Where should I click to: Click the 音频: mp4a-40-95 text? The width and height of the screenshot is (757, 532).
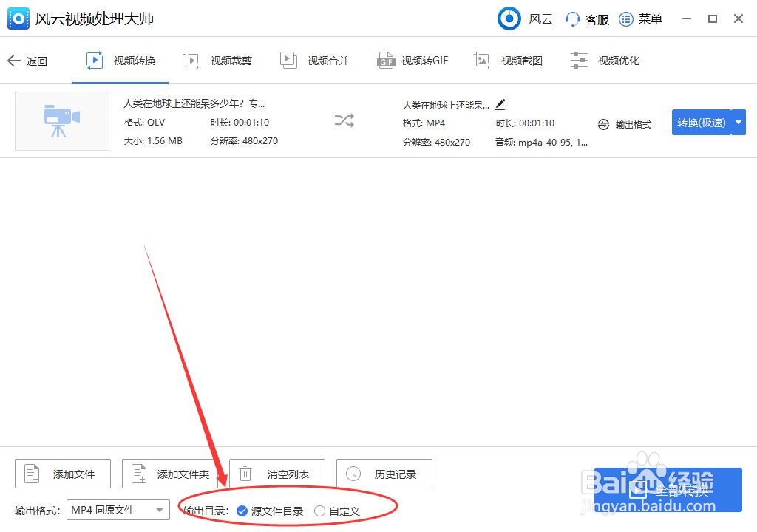click(x=541, y=143)
